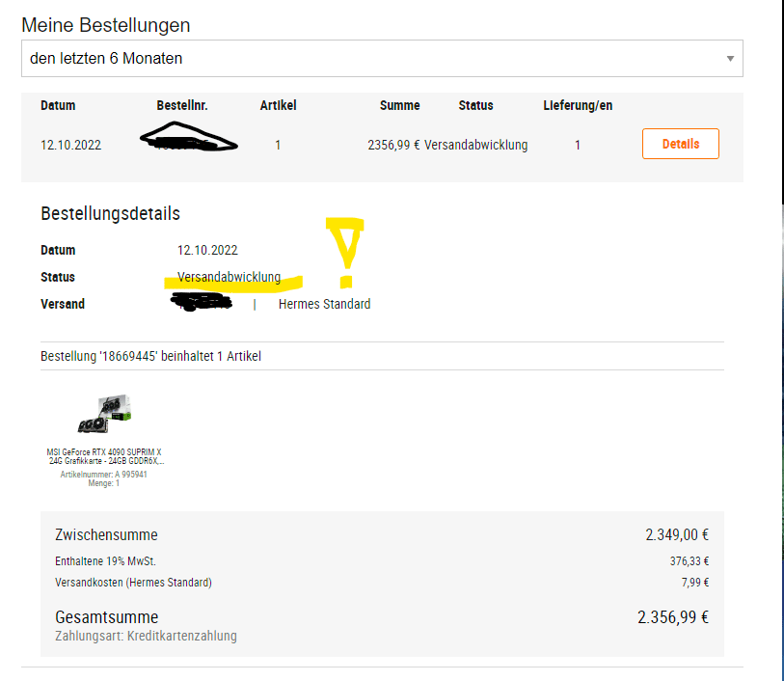Click the Artikelnummer A 995941 text
Screen dimensions: 784x681
point(104,475)
